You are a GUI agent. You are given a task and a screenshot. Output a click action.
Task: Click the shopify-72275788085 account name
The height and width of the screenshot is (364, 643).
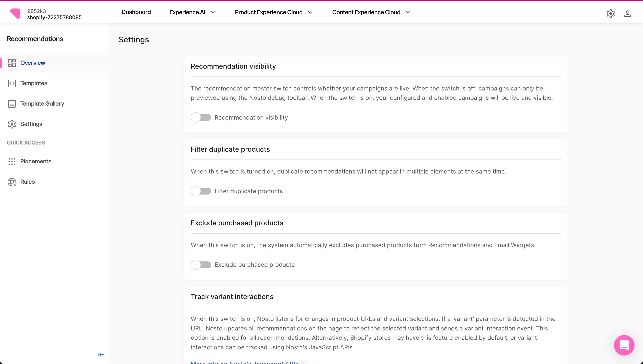click(54, 17)
